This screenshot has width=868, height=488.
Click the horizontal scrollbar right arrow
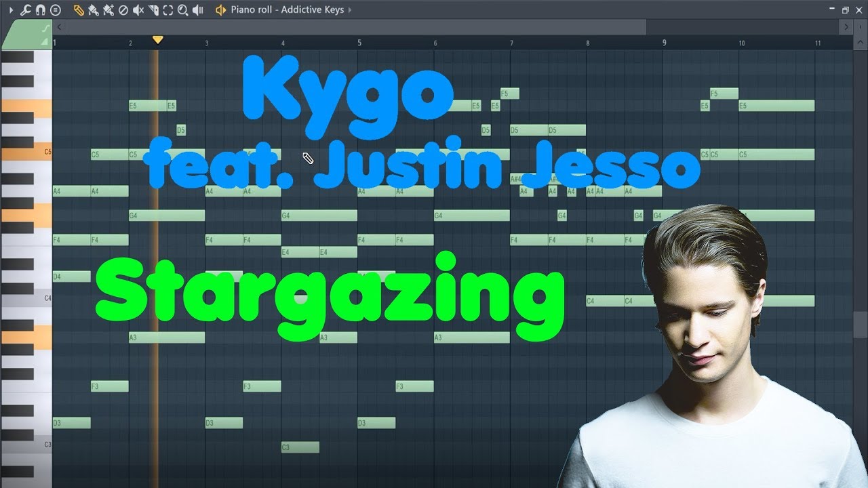click(846, 27)
